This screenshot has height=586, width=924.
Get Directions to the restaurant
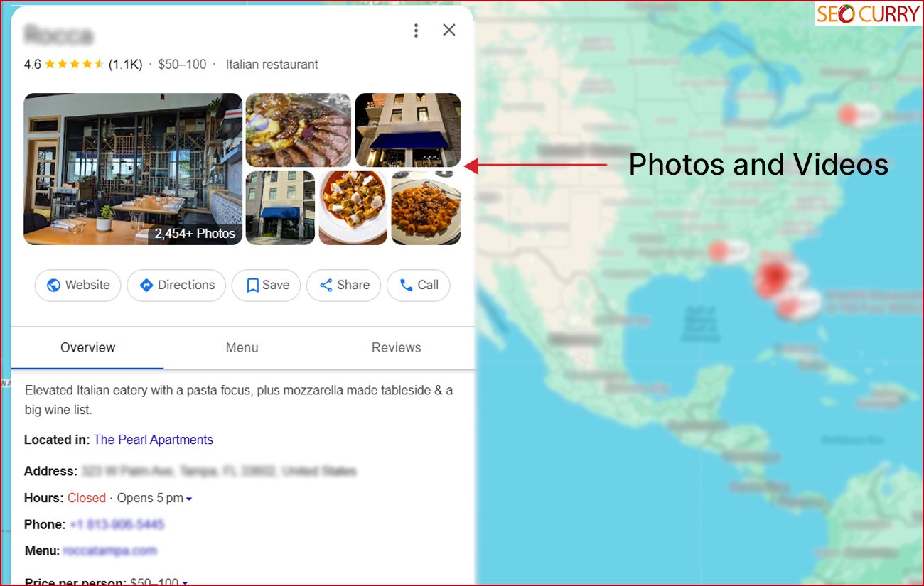[x=176, y=285]
